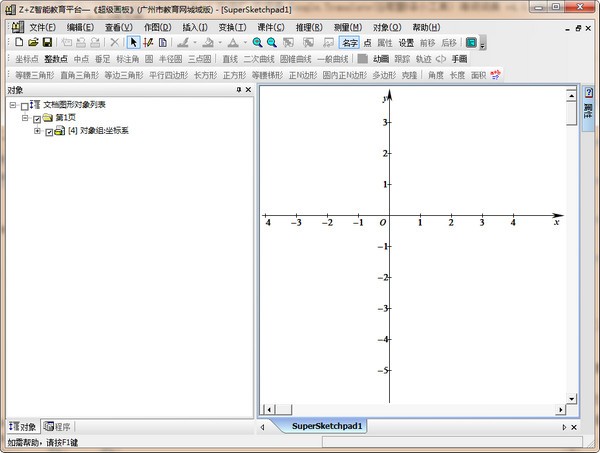Viewport: 600px width, 453px height.
Task: Expand the 对象组:坐标系 tree node
Action: (x=37, y=131)
